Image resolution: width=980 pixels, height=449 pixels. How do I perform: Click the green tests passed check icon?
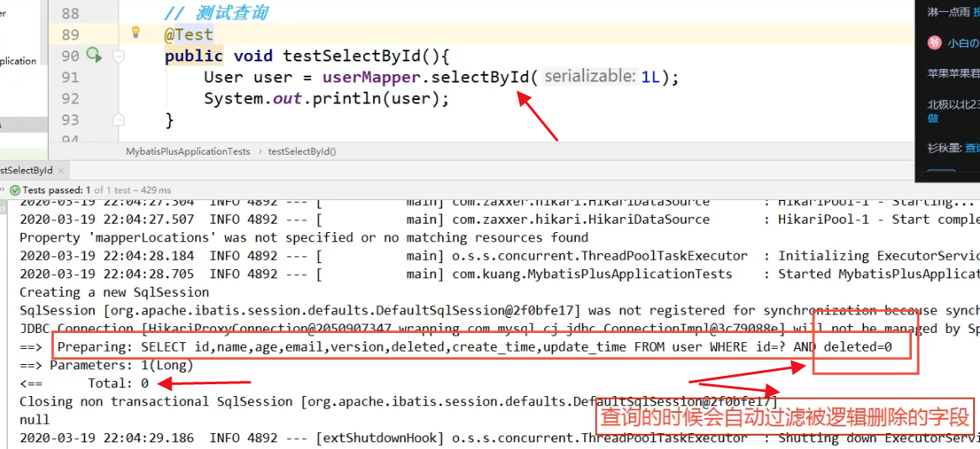coord(15,190)
